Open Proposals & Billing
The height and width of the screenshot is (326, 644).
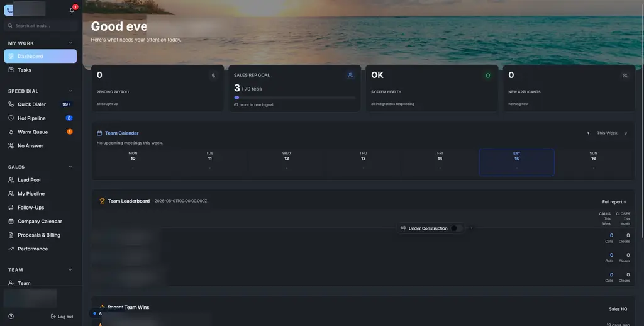40,235
